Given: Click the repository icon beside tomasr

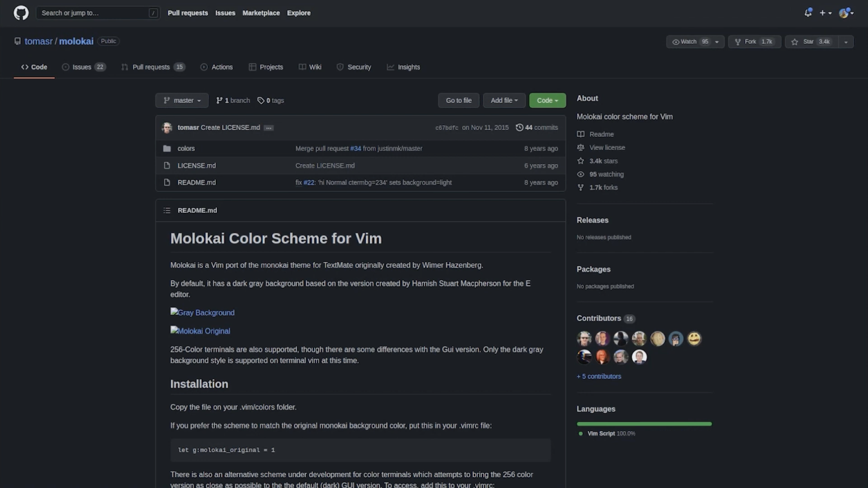Looking at the screenshot, I should [x=17, y=41].
